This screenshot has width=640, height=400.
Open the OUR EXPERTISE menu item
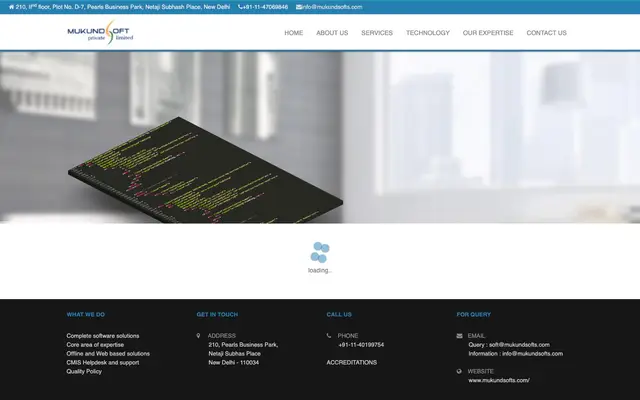point(488,33)
